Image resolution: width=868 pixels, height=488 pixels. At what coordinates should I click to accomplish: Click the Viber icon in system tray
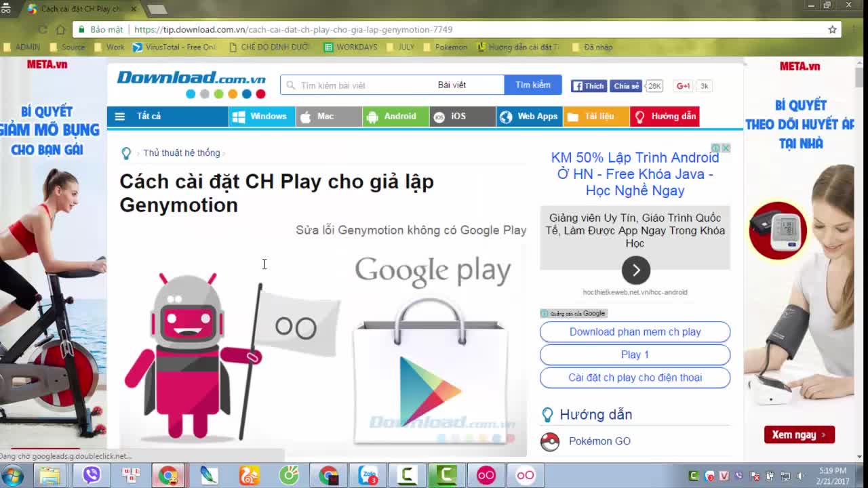739,476
